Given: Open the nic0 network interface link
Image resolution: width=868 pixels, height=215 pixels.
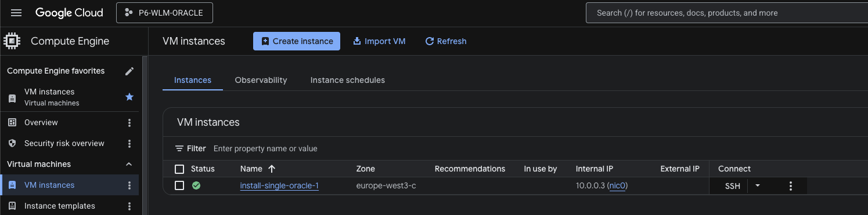Looking at the screenshot, I should coord(618,185).
